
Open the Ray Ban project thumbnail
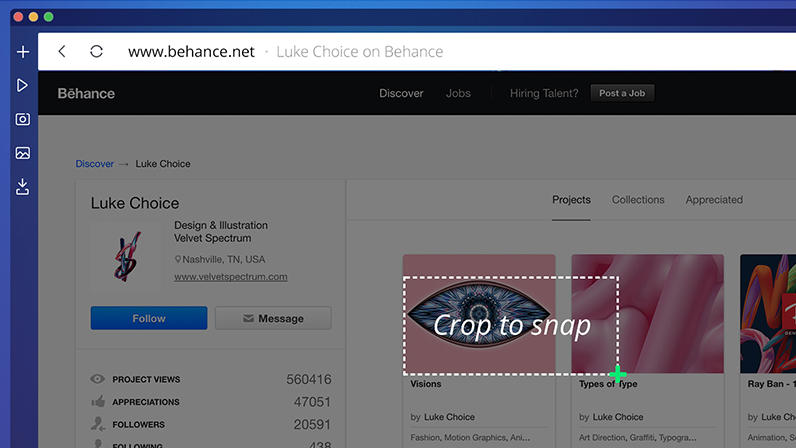tap(767, 313)
